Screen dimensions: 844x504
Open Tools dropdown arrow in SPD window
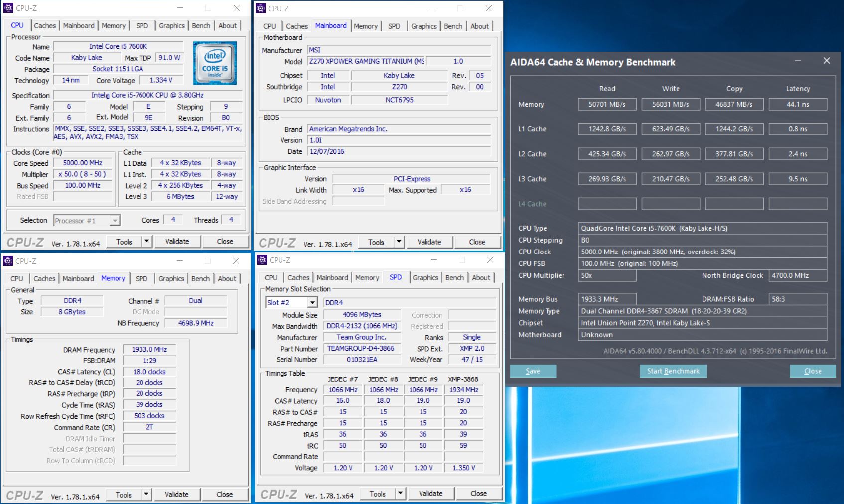click(x=400, y=493)
